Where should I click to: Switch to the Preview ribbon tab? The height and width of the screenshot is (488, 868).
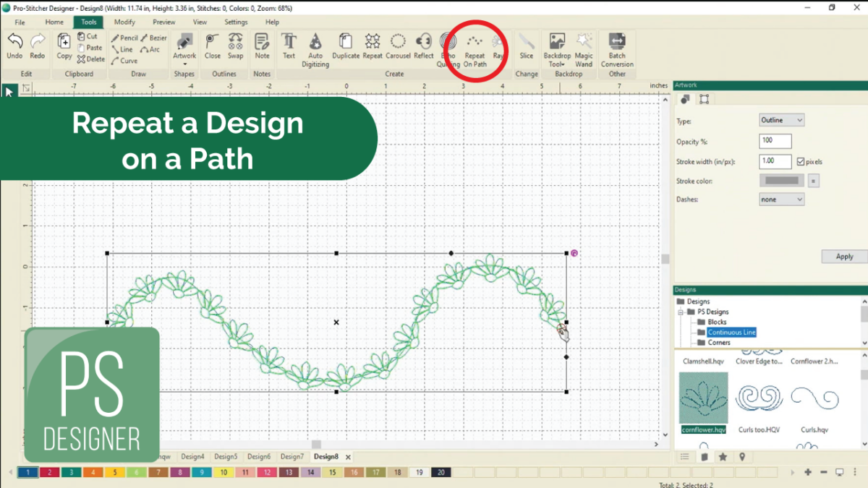164,22
